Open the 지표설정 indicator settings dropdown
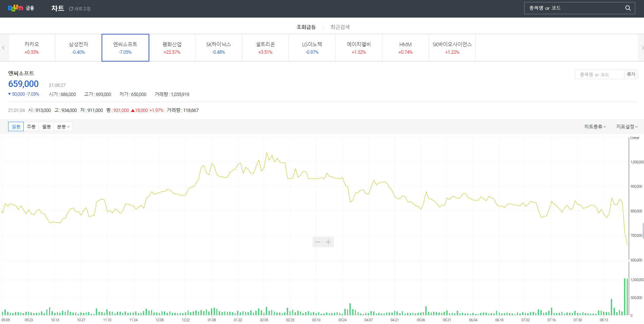This screenshot has height=324, width=644. 627,126
